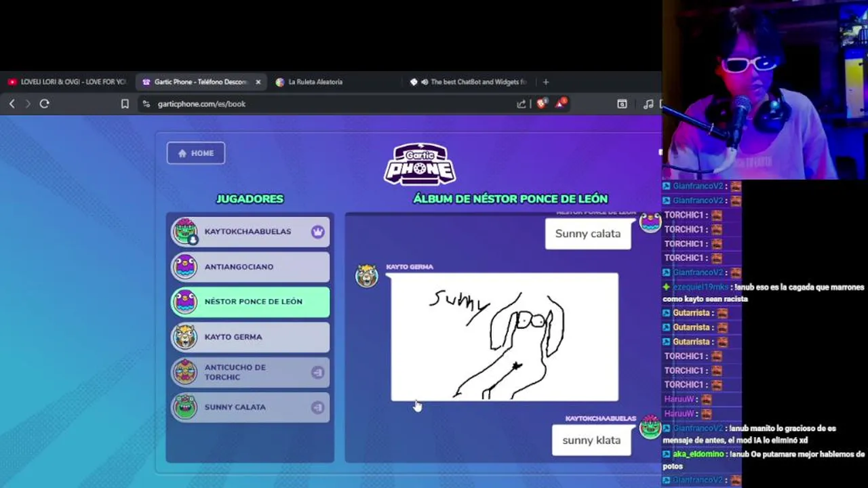Click the sunny klata text bubble
Image resolution: width=868 pixels, height=488 pixels.
(x=591, y=441)
